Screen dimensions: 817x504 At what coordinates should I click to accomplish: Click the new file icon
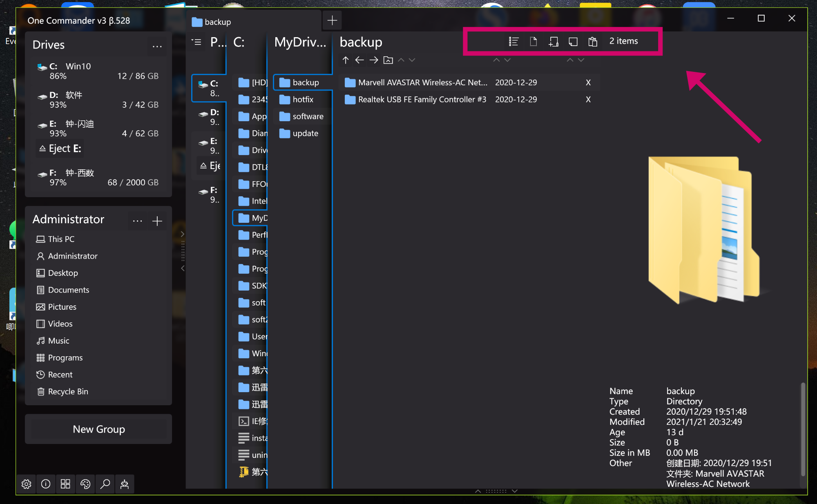pos(534,41)
